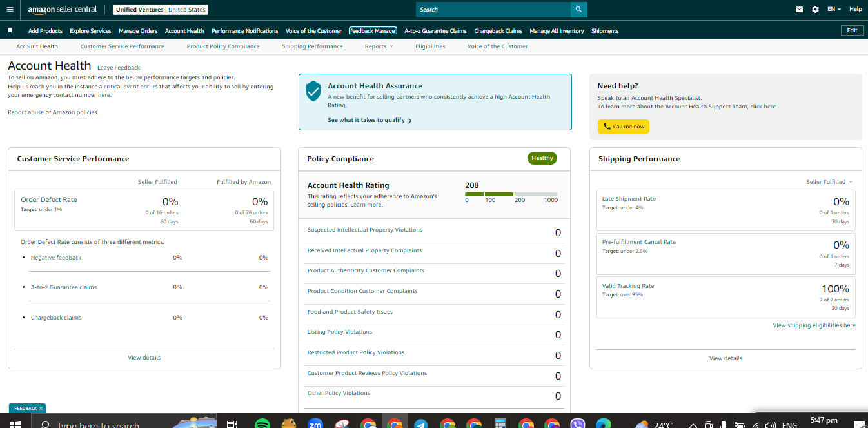Open Telegram from the taskbar
The width and height of the screenshot is (868, 428).
420,424
